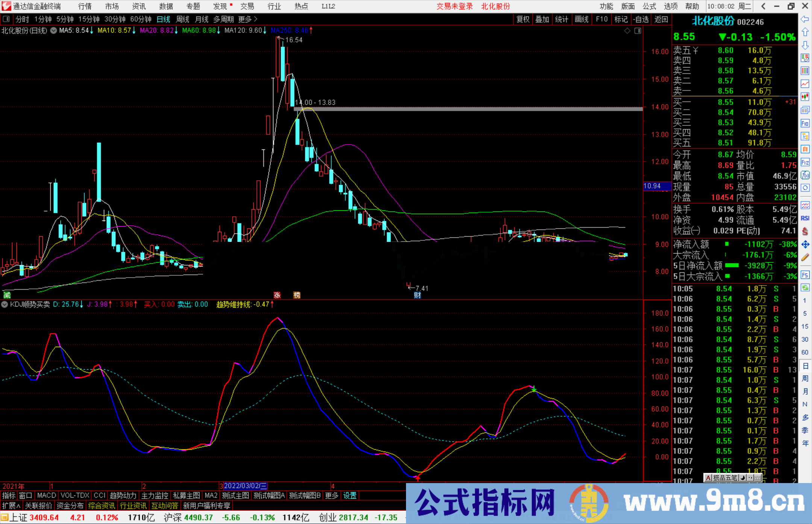Expand the 更多 period dropdown
The height and width of the screenshot is (524, 812).
click(248, 19)
